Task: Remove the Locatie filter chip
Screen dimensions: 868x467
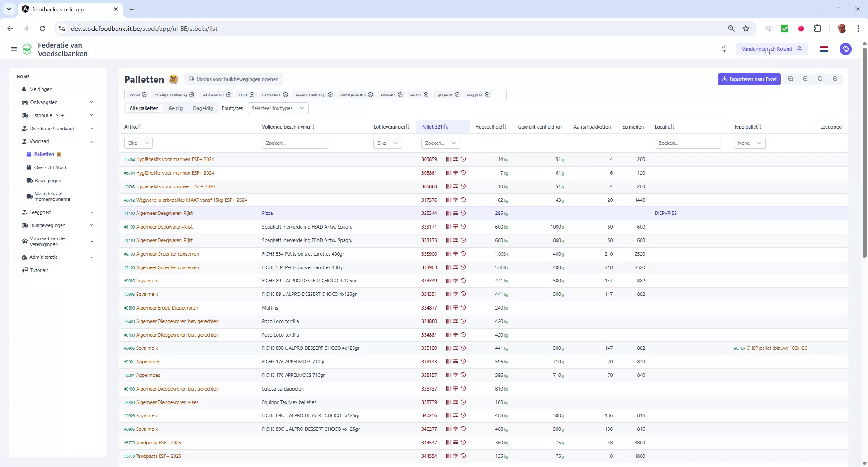Action: [425, 95]
